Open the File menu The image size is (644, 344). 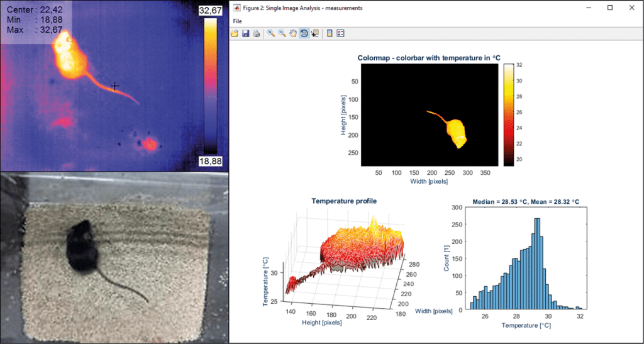[x=237, y=21]
